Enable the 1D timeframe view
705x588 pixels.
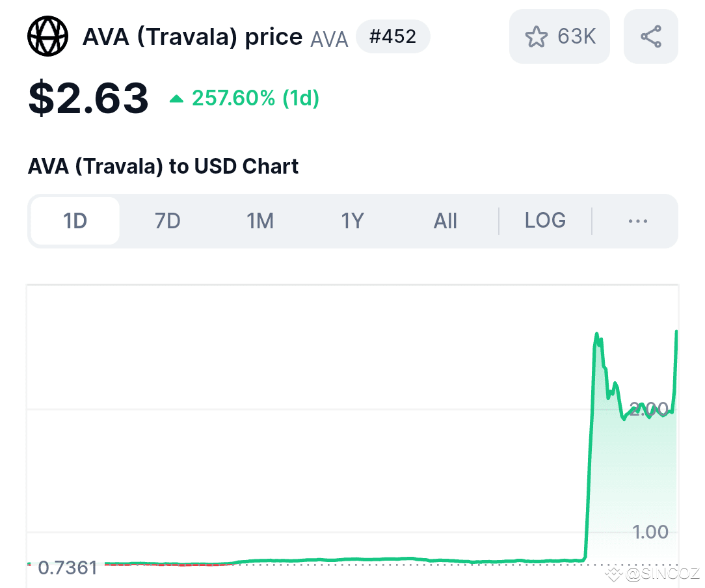(74, 220)
